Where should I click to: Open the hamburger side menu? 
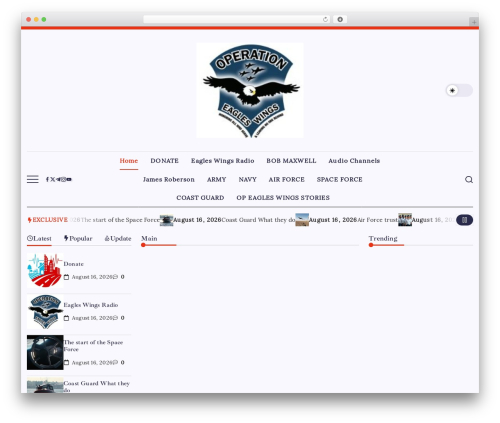33,179
